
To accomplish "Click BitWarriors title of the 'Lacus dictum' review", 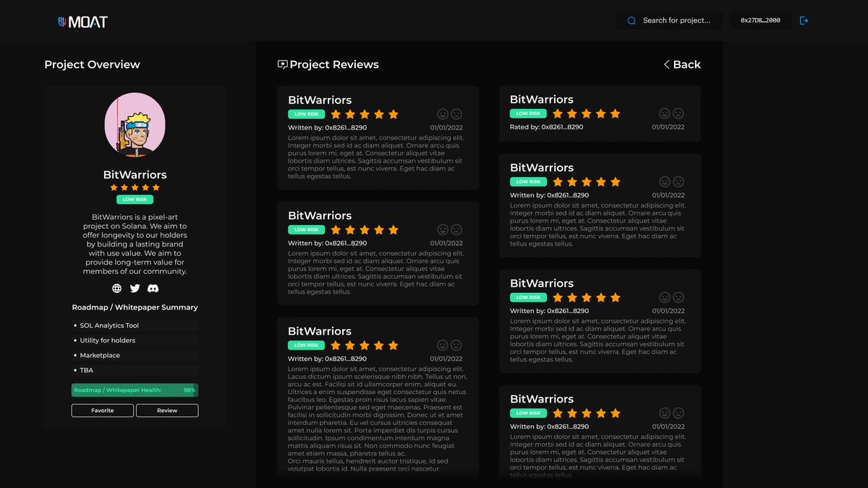I will click(x=320, y=331).
